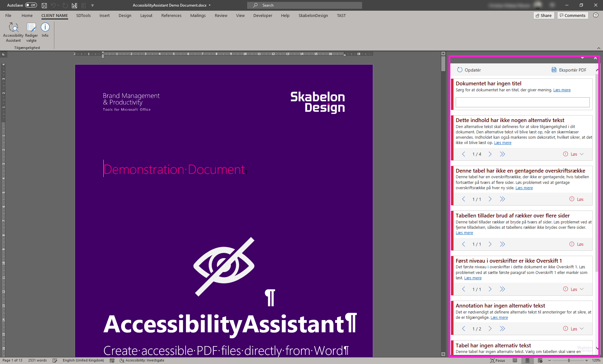Open the Developer tab
Viewport: 603px width, 364px height.
[263, 15]
